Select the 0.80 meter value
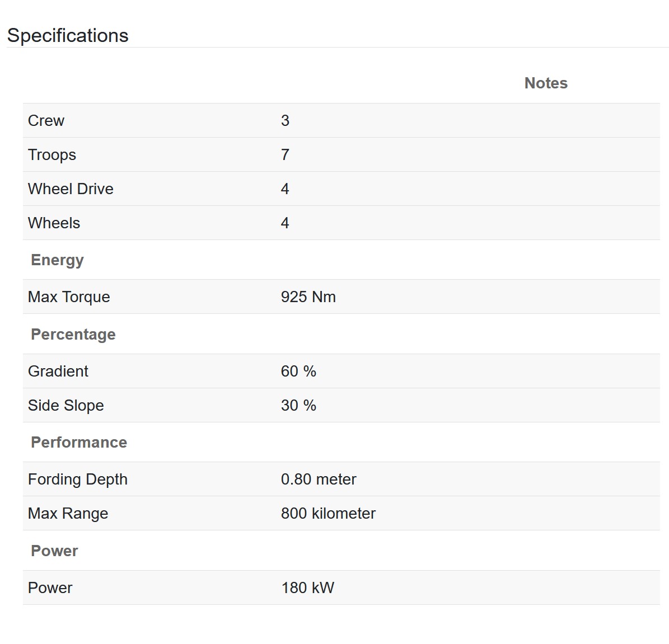 (x=319, y=480)
